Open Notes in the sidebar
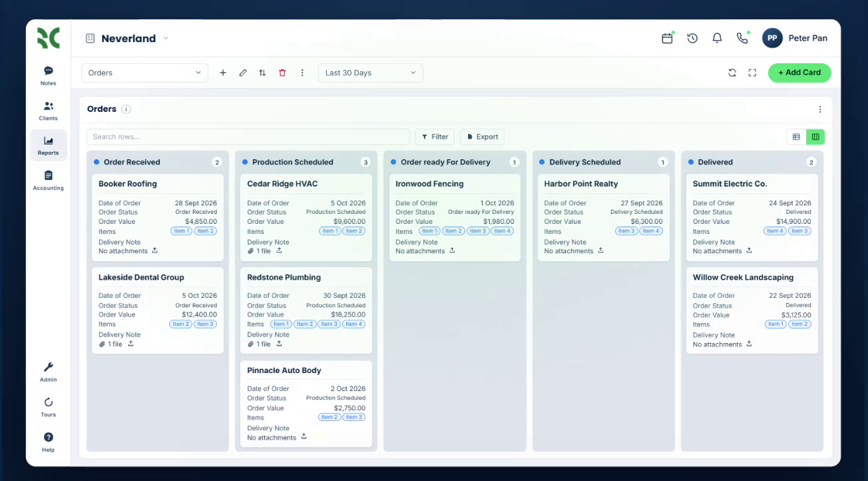Viewport: 868px width, 481px height. 48,76
